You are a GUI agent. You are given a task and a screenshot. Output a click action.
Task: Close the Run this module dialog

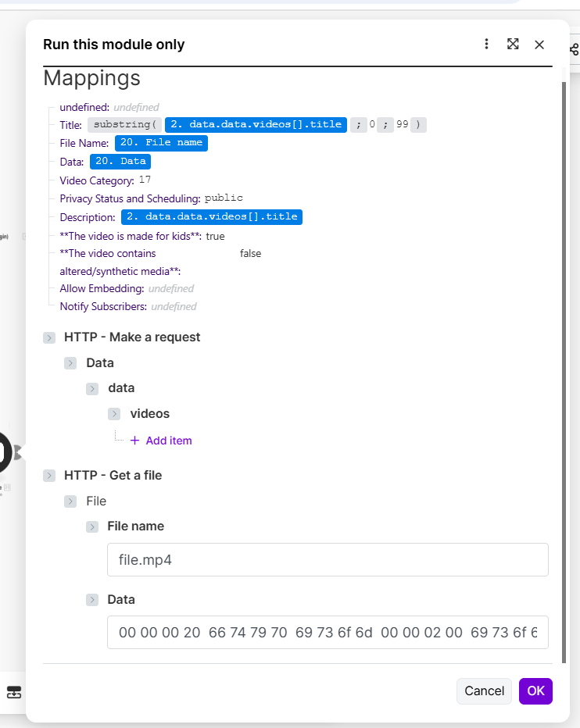(x=539, y=45)
